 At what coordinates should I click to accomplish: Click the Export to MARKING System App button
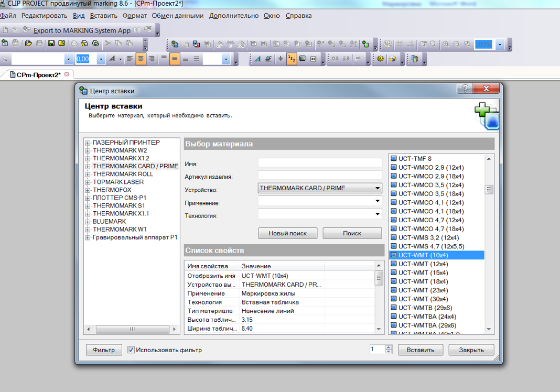point(82,30)
